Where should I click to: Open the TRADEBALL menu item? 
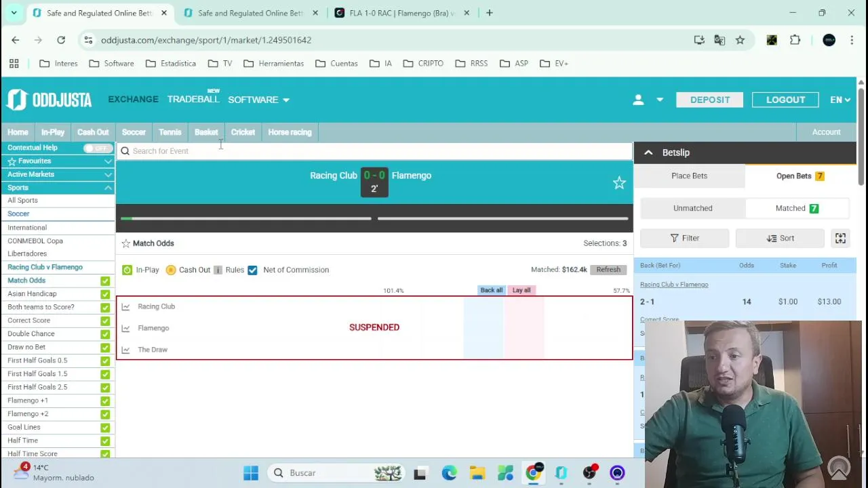point(193,99)
